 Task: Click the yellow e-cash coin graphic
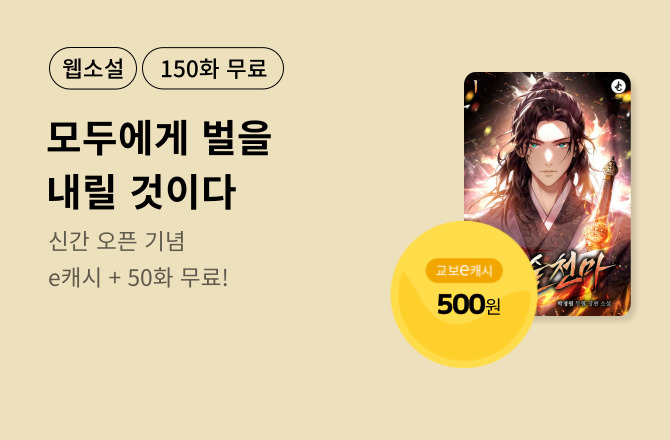point(464,294)
